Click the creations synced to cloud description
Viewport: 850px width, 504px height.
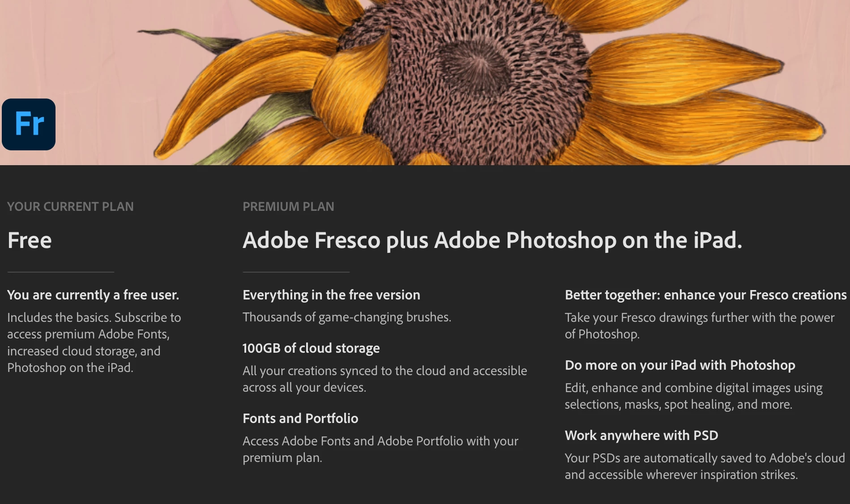pos(384,379)
